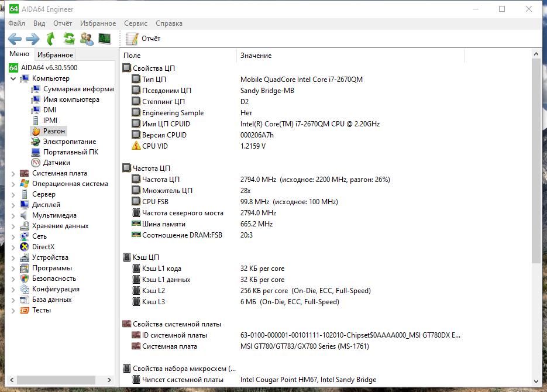
Task: Expand the Системная плата node
Action: click(13, 173)
